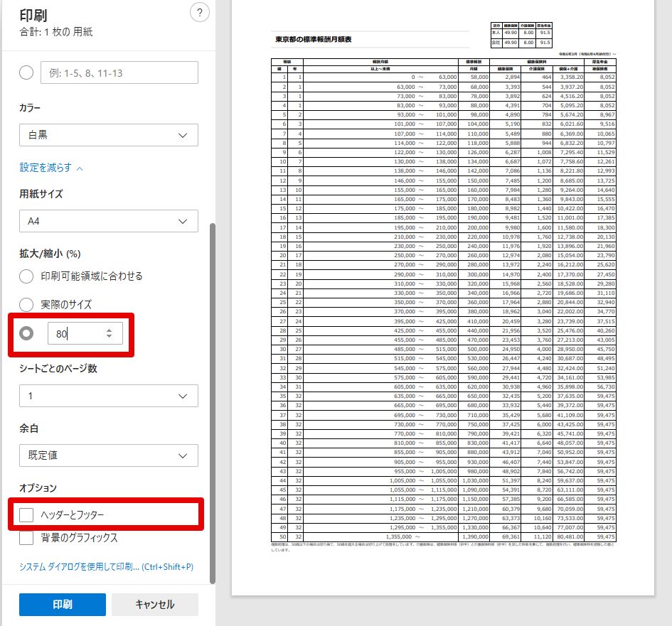Open the system dialog print link
This screenshot has height=626, width=672.
pos(106,567)
